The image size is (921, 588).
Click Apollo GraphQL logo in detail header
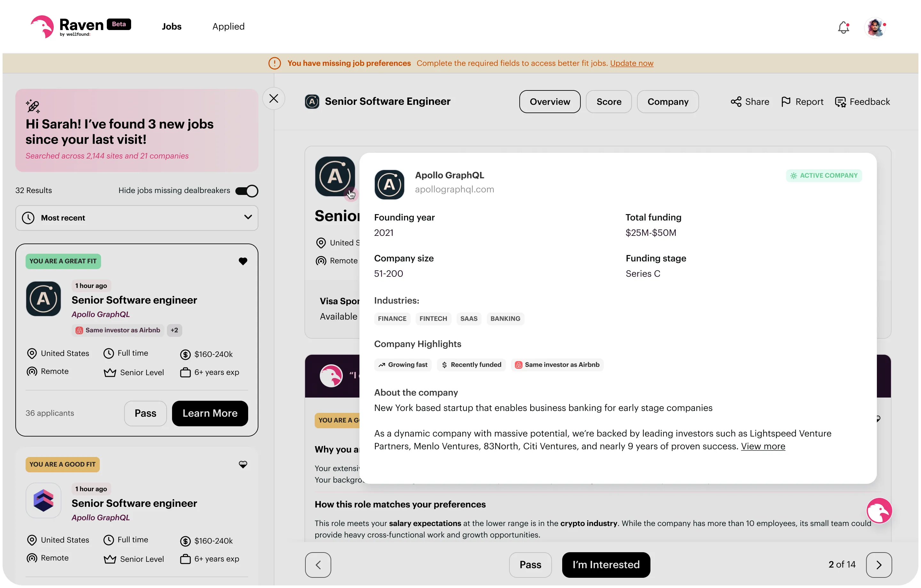point(312,101)
